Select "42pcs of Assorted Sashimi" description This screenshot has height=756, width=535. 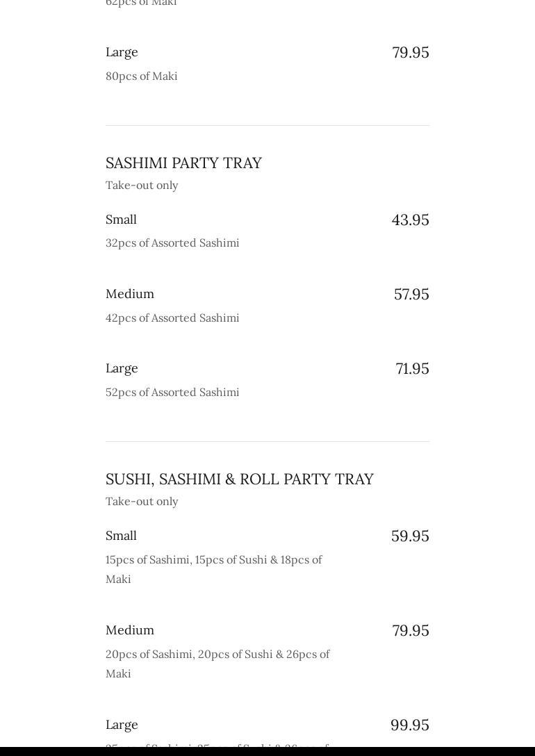point(172,318)
